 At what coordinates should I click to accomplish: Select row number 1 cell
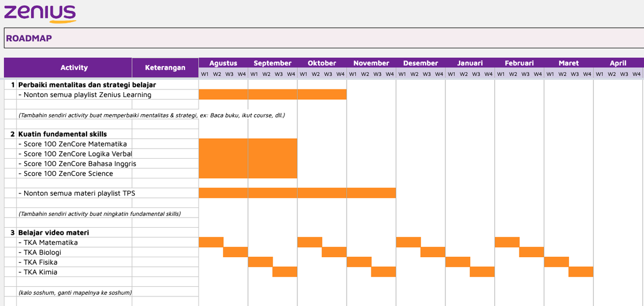[x=10, y=85]
